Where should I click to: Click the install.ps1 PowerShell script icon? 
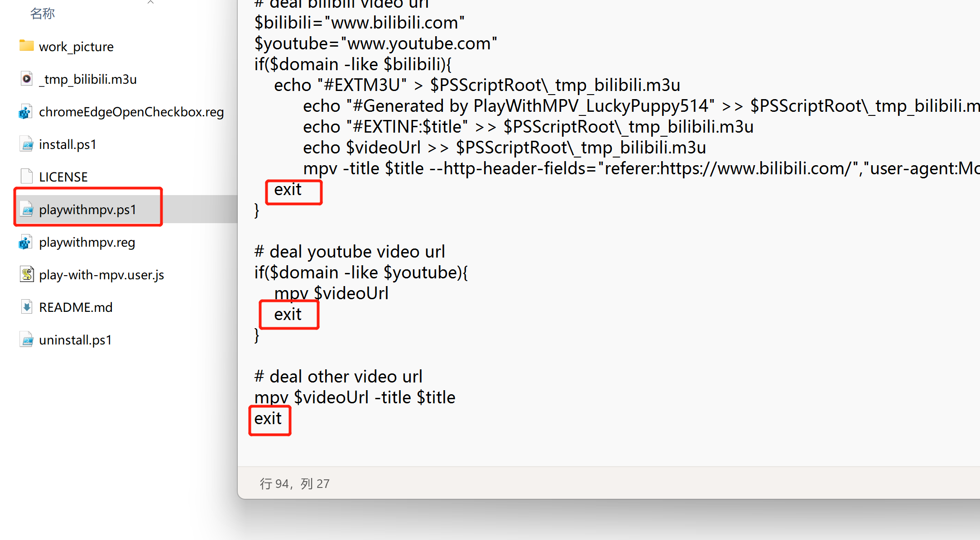[x=27, y=144]
